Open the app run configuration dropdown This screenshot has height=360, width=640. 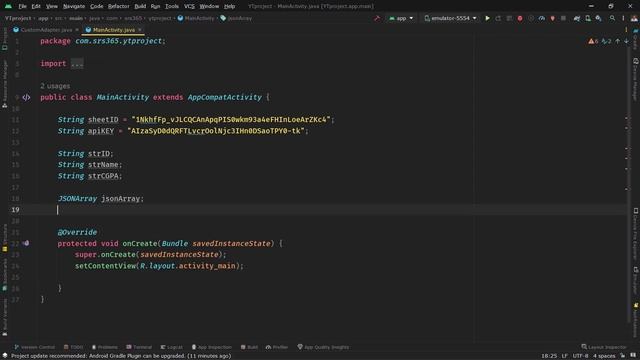coord(401,18)
